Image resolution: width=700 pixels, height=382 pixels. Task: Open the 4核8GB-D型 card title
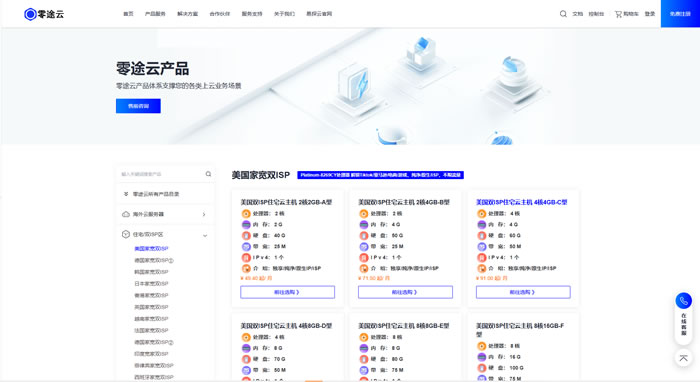[x=286, y=326]
